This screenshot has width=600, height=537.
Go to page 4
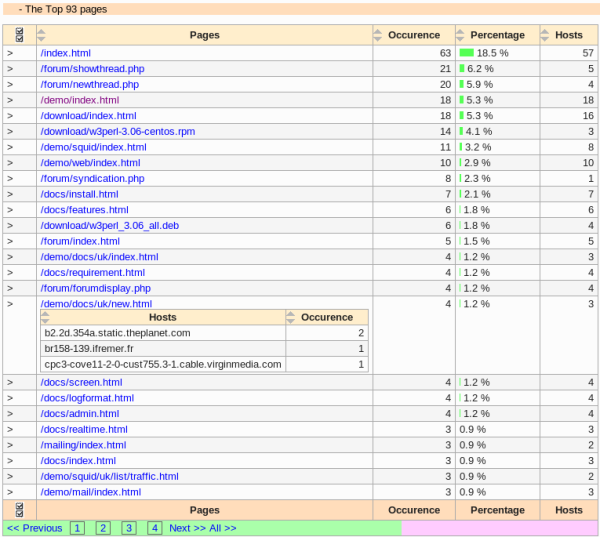(x=155, y=528)
